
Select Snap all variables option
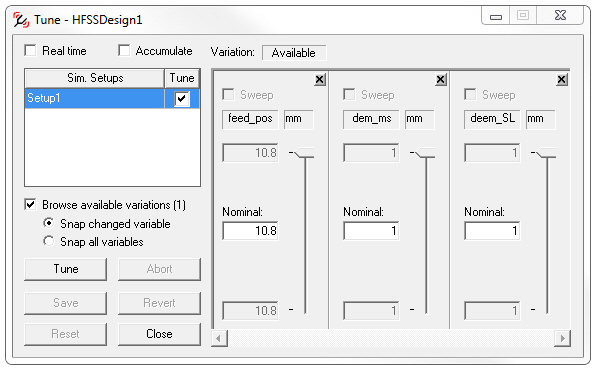[x=49, y=241]
